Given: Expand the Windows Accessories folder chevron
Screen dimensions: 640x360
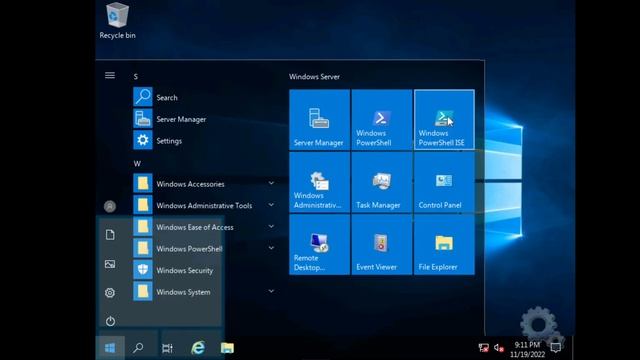Looking at the screenshot, I should tap(271, 183).
